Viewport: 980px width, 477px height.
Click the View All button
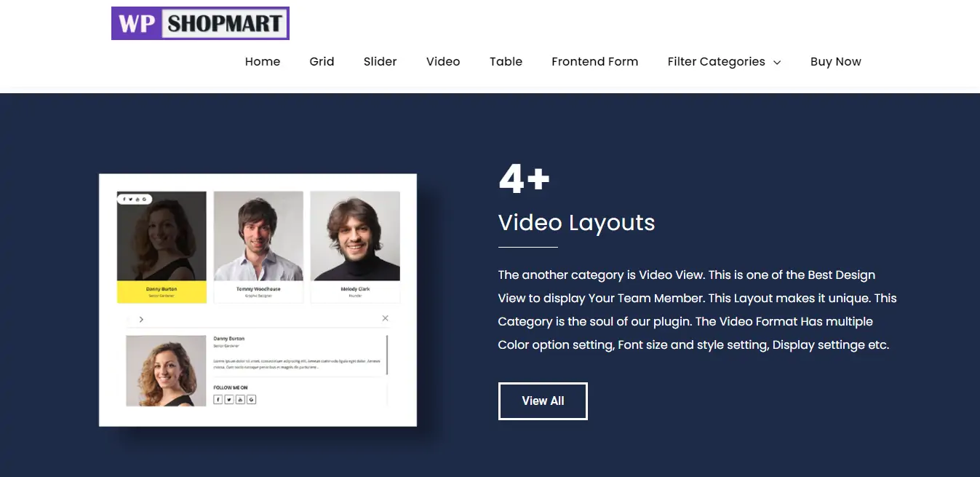tap(543, 401)
